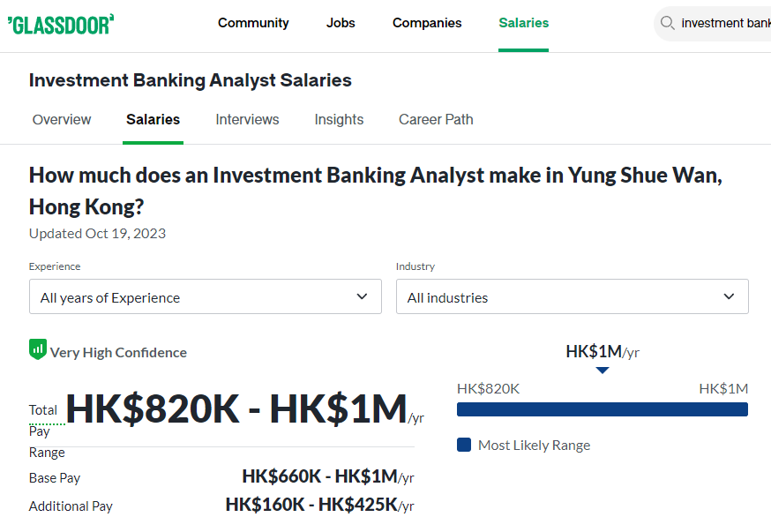
Task: Click the Total Pay Range dotted label
Action: click(46, 431)
